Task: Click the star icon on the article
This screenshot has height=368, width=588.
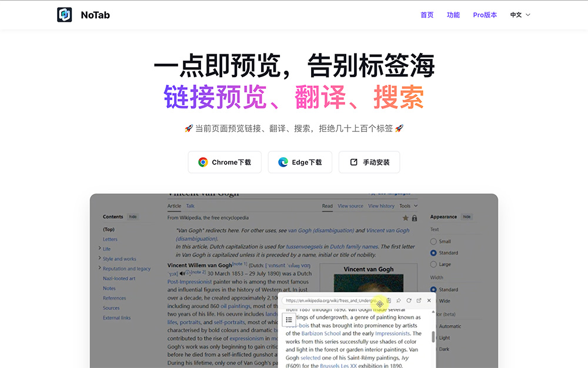Action: coord(405,218)
